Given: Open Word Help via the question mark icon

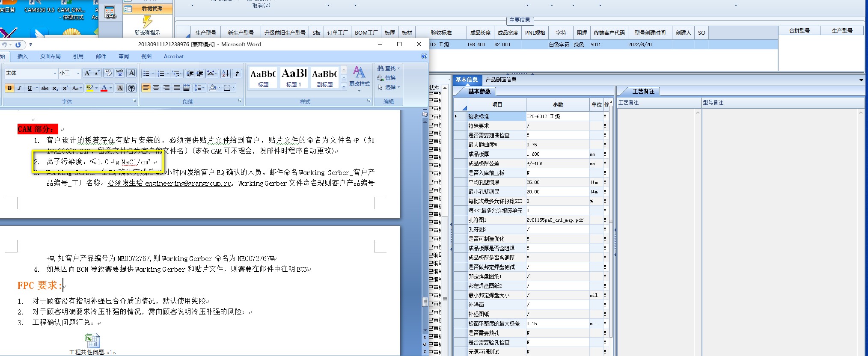Looking at the screenshot, I should pyautogui.click(x=424, y=56).
